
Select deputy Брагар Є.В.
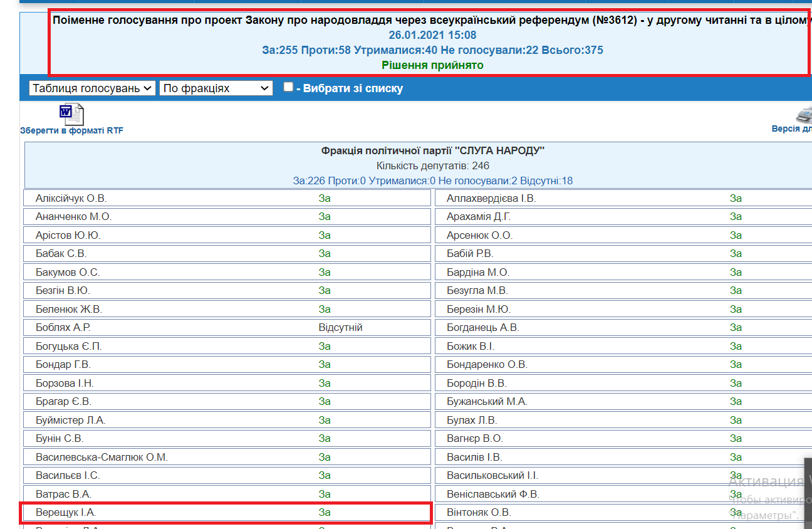(63, 402)
